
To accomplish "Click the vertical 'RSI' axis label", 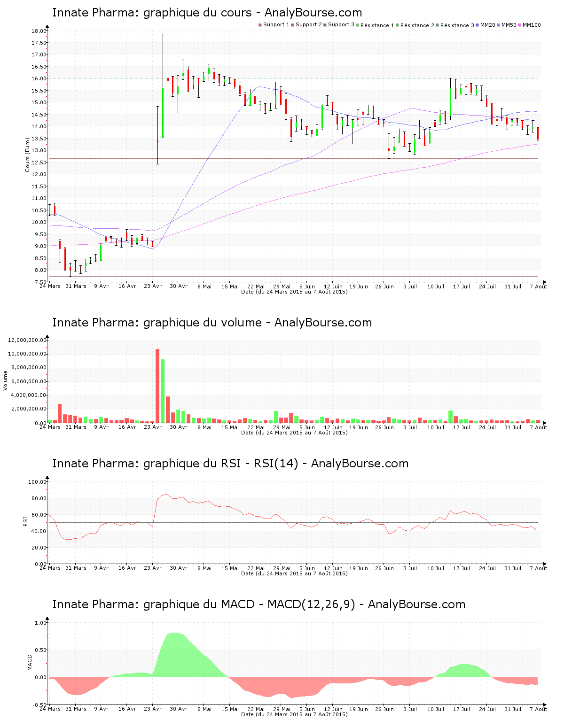I will [25, 521].
